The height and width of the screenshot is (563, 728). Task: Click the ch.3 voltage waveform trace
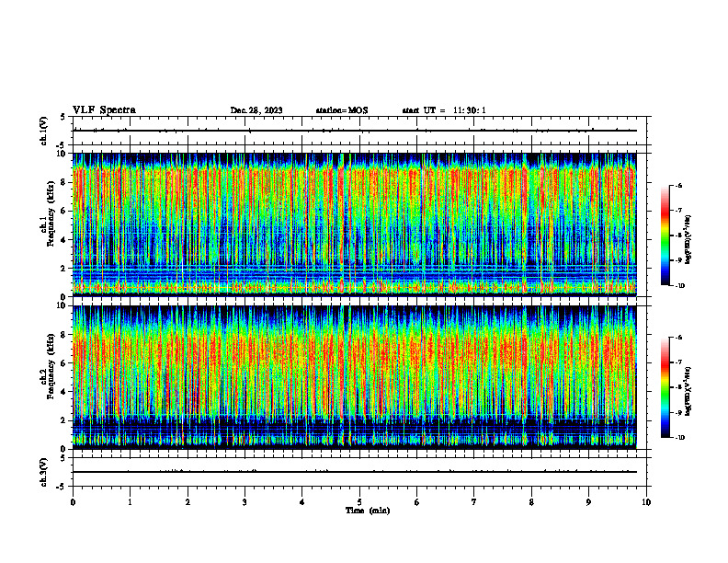(x=355, y=472)
